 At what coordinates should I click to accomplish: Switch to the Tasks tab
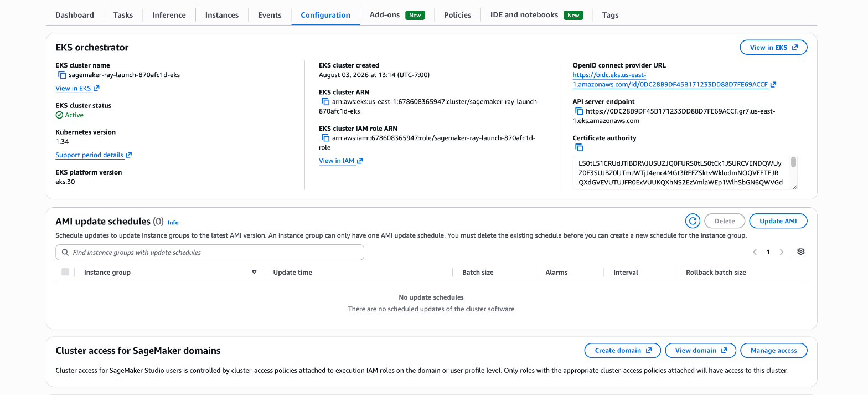123,15
